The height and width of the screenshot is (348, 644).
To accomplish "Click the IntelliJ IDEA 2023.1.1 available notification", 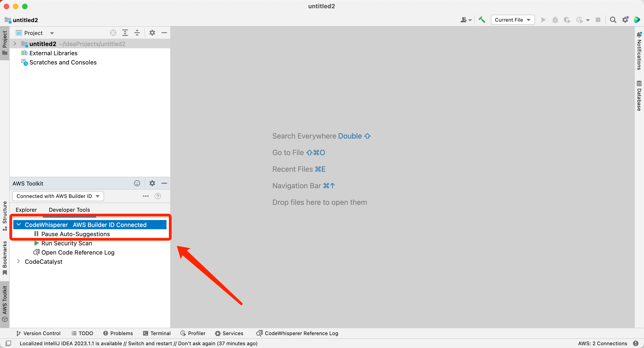I will click(x=138, y=343).
